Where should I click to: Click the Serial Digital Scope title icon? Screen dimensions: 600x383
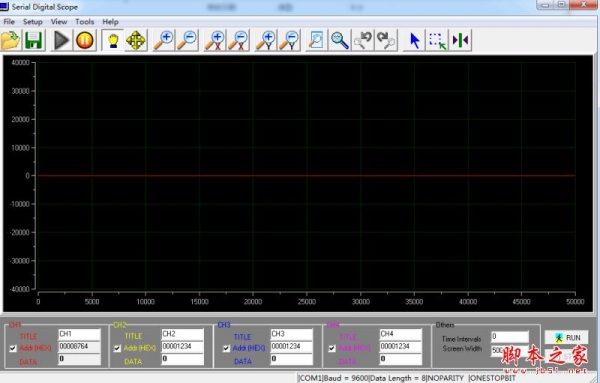point(4,7)
